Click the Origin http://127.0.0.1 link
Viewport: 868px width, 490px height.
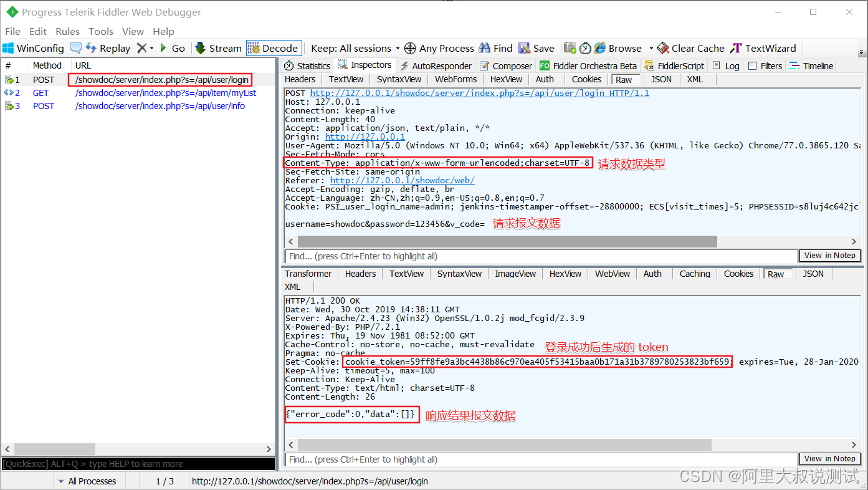coord(365,137)
